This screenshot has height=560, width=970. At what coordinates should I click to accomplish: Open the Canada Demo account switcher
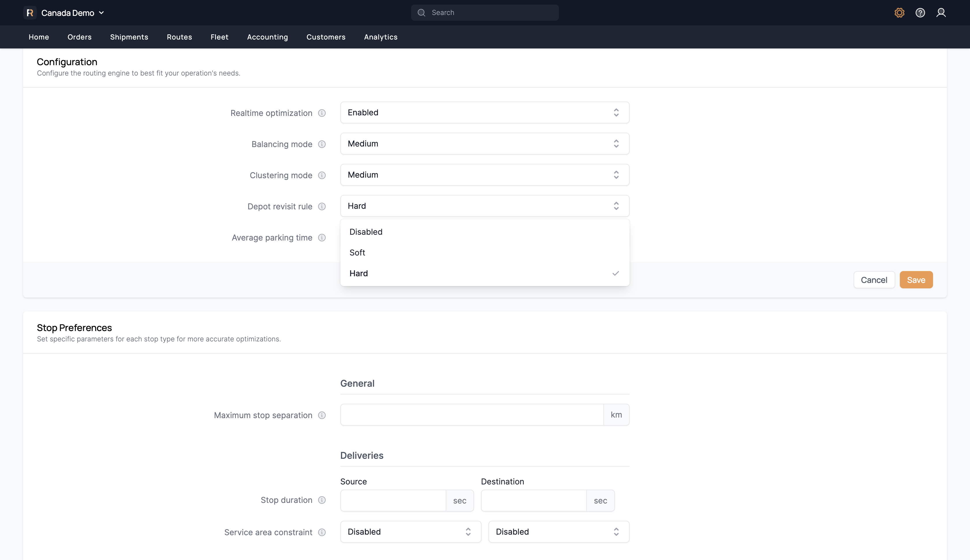[x=72, y=13]
